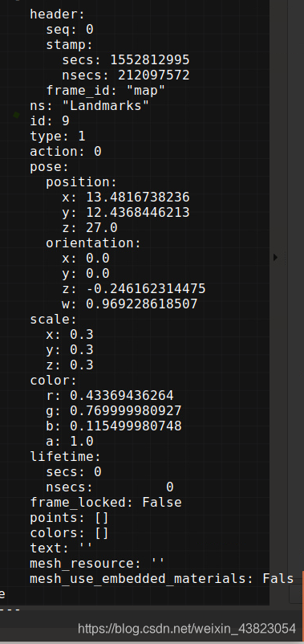Click the small green marker cube near ns line
Viewport: 304px width, 644px height.
click(x=16, y=115)
